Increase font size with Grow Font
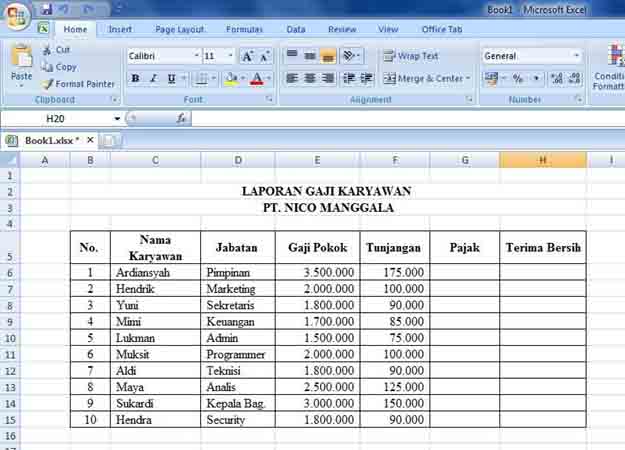 click(x=247, y=56)
